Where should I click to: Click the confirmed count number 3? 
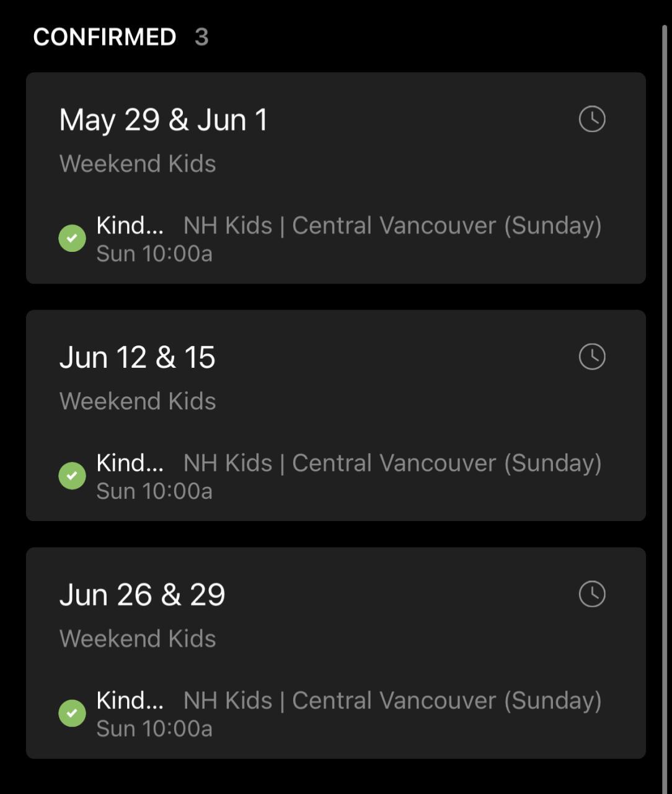201,37
